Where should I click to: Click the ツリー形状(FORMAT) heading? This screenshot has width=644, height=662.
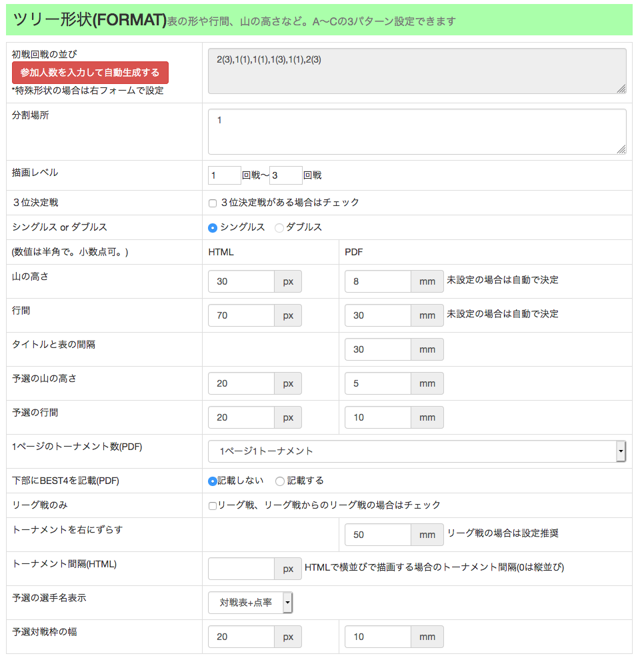[90, 19]
